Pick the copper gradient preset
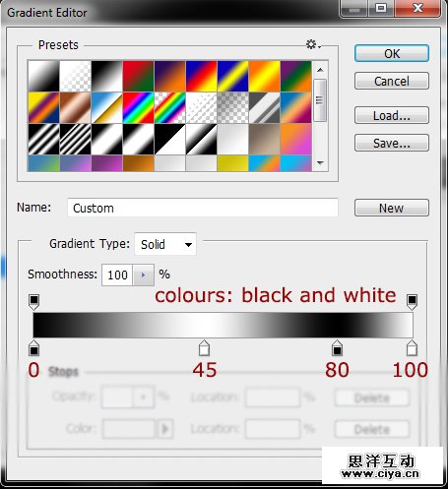Image resolution: width=448 pixels, height=489 pixels. pos(75,107)
